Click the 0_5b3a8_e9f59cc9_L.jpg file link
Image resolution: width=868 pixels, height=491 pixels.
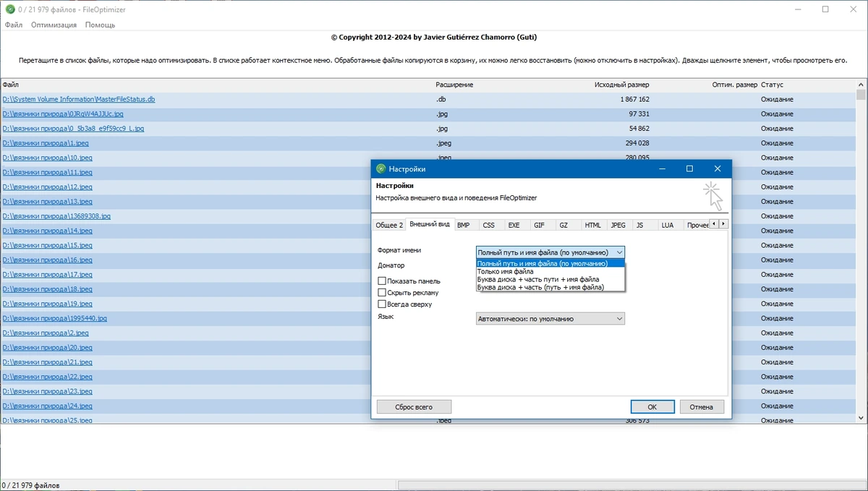click(x=73, y=129)
